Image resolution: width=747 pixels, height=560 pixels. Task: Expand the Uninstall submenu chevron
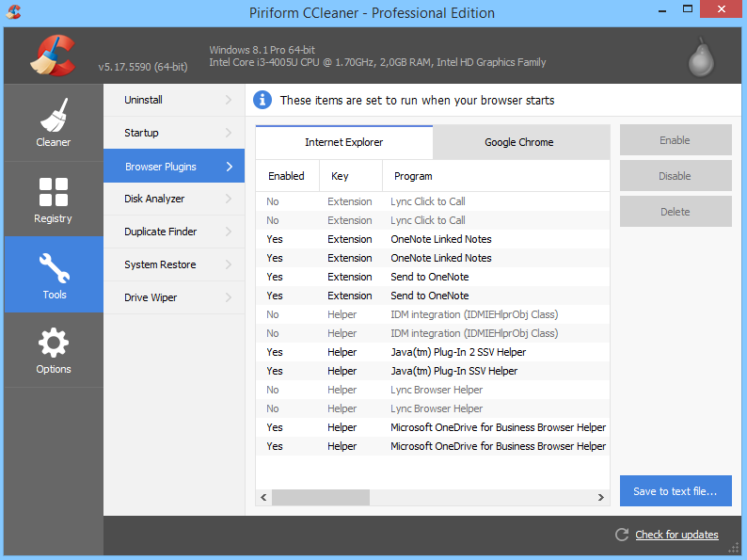coord(229,100)
